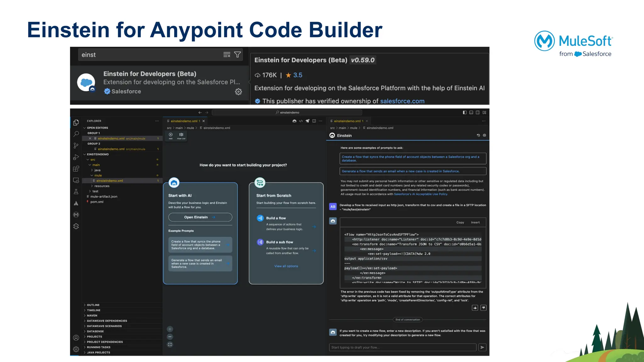Click the einsteindemo command center search bar
The height and width of the screenshot is (362, 644).
[287, 112]
